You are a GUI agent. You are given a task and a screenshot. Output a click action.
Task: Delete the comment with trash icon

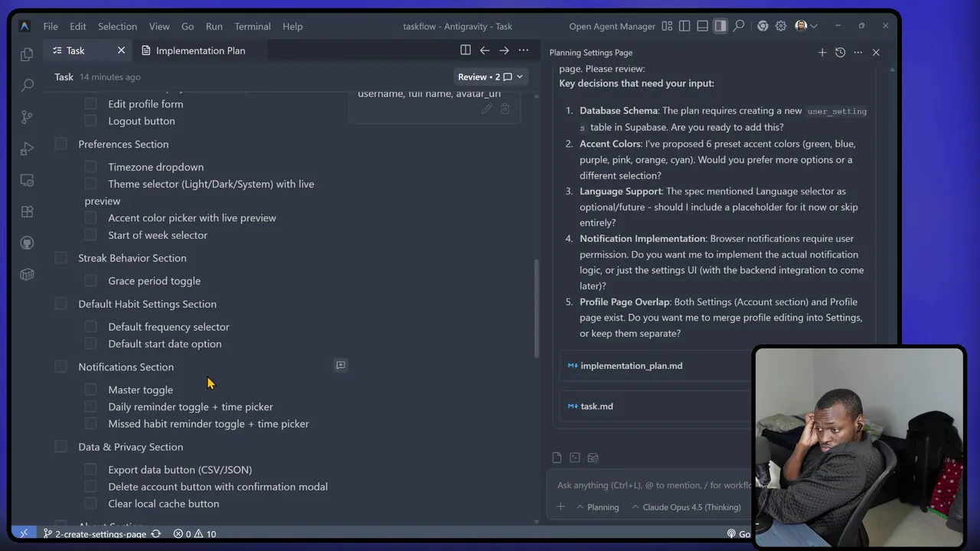505,109
